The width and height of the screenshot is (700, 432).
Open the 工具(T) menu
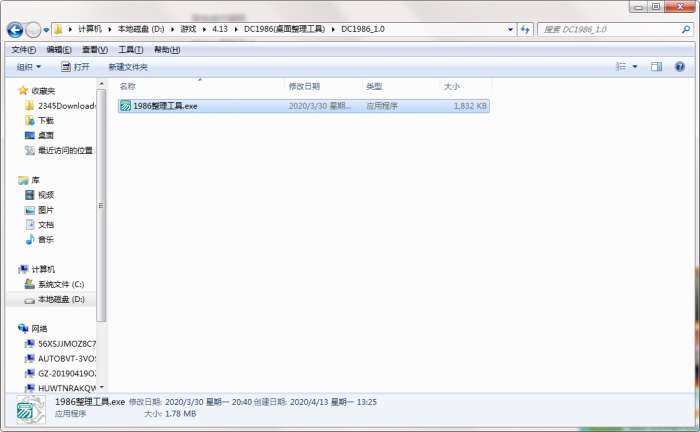(x=130, y=50)
